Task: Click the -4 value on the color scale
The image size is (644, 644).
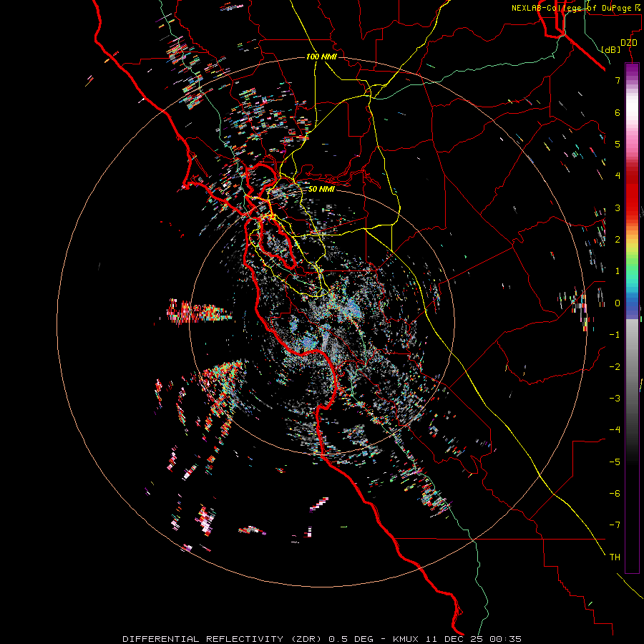Action: coord(615,430)
